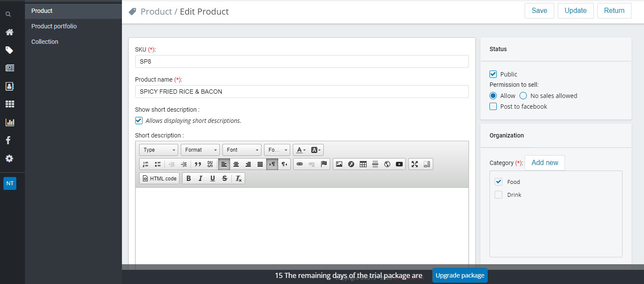
Task: Insert an anchor flag
Action: click(324, 164)
